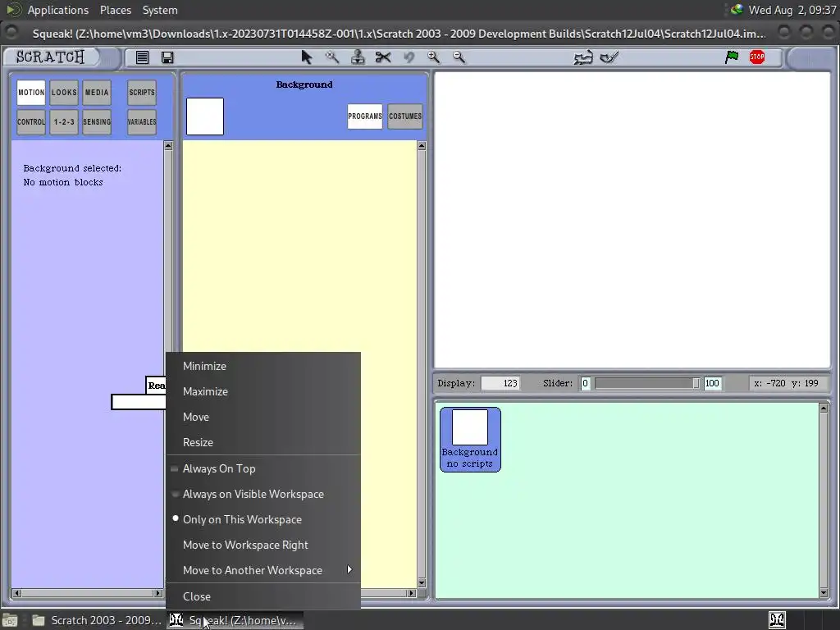
Task: Click blocks palette scroll up arrow
Action: coord(168,146)
